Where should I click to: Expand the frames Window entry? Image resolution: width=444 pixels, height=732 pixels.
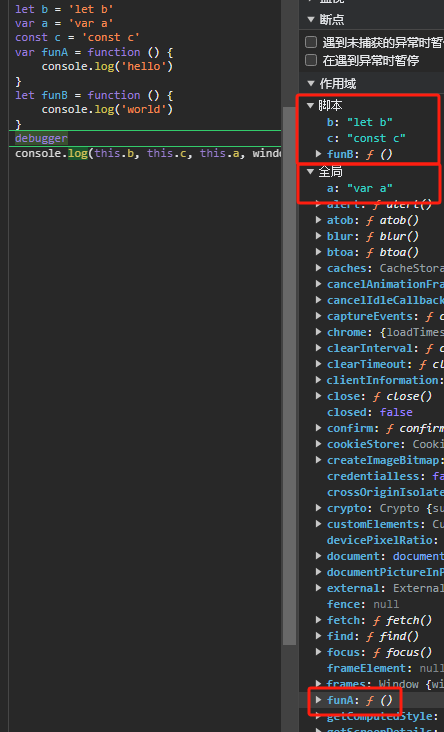coord(318,684)
